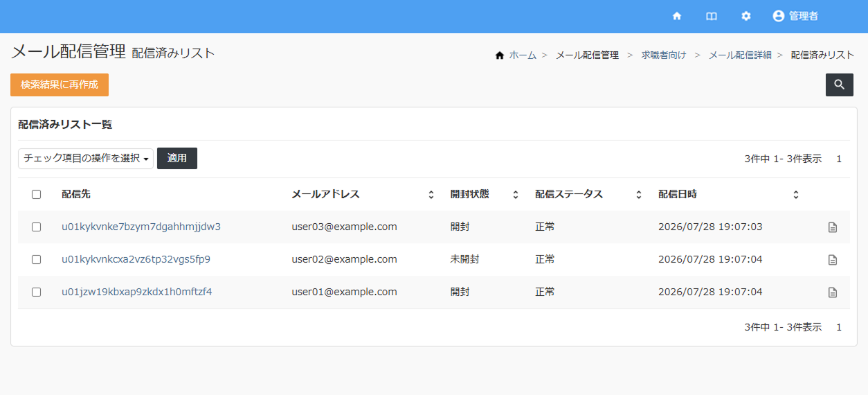Open the home icon in top bar

pyautogui.click(x=677, y=16)
